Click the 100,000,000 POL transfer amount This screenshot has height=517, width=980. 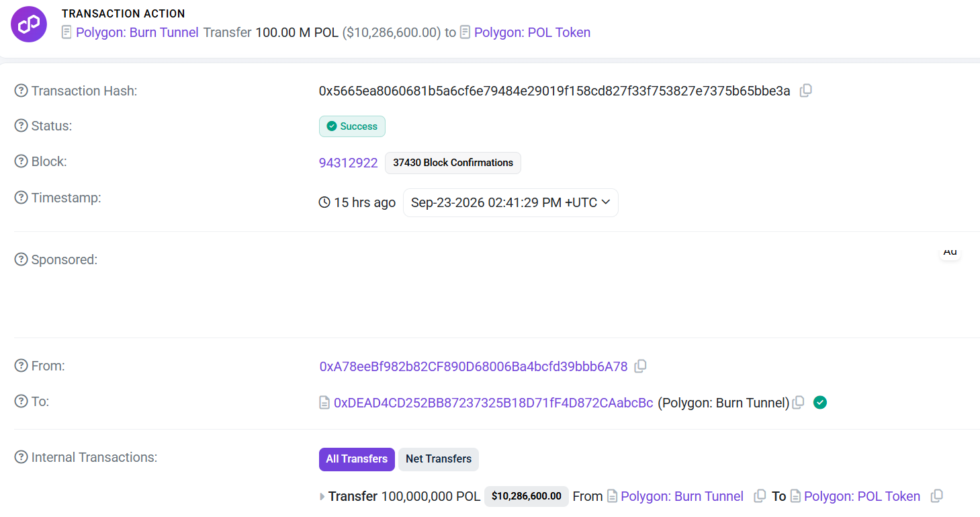(431, 496)
